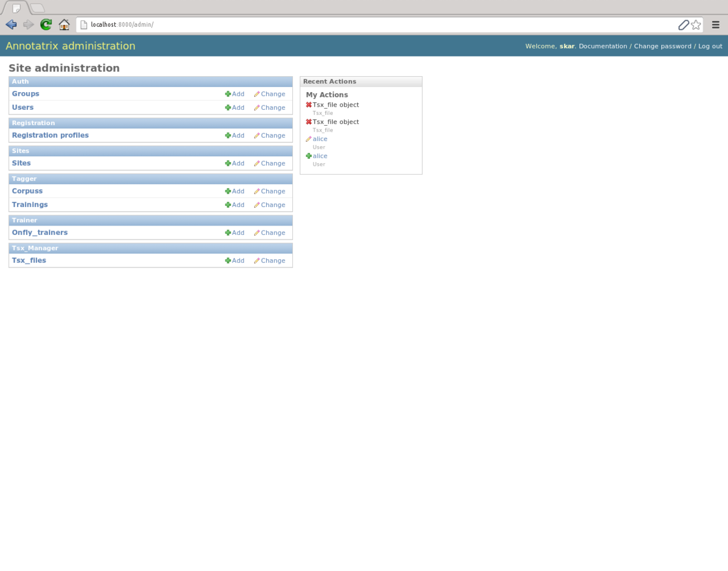Click the Add link for Sites
728x571 pixels.
pyautogui.click(x=235, y=163)
